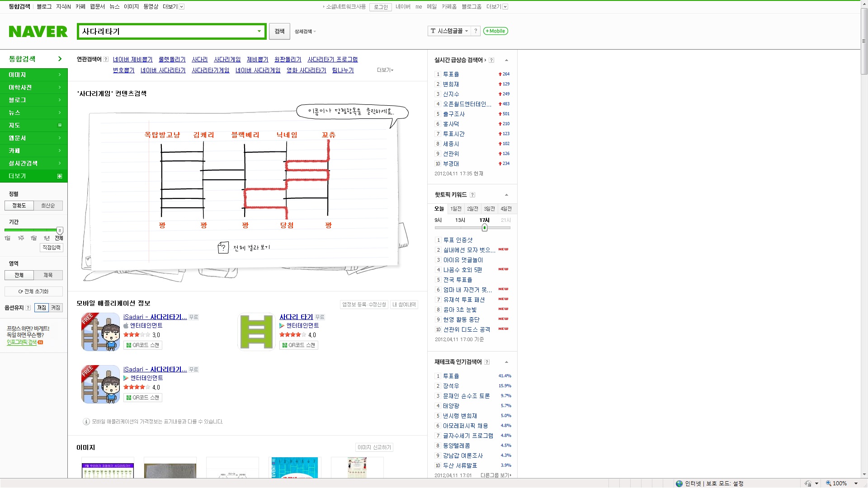The height and width of the screenshot is (488, 868).
Task: Click the hot topic time slider handle
Action: pyautogui.click(x=484, y=228)
